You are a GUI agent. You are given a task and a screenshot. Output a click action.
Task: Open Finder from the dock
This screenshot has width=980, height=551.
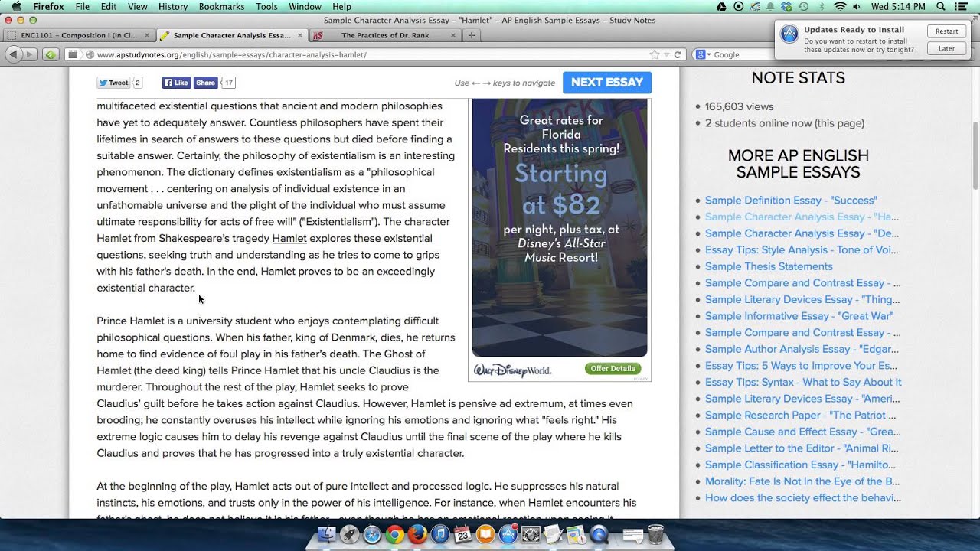[x=327, y=535]
